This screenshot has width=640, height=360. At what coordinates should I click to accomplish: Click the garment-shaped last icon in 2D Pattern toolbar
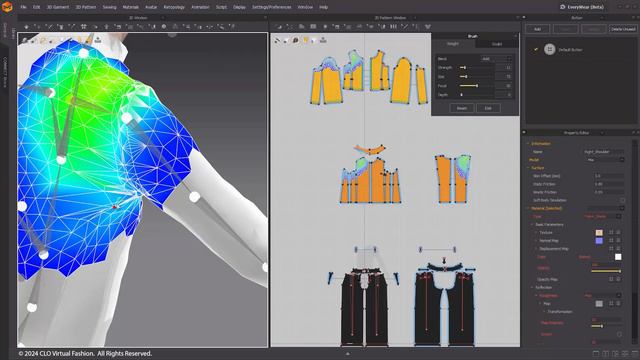(x=428, y=27)
